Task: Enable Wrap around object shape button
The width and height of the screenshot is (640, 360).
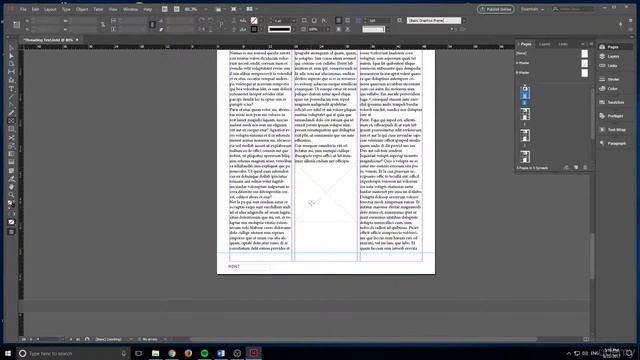Action: 338,29
